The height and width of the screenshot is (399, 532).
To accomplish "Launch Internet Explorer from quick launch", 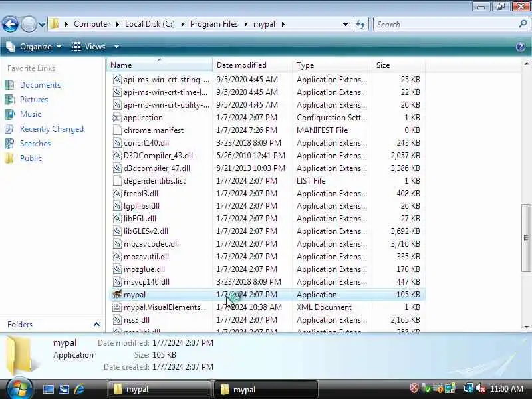I will 79,389.
